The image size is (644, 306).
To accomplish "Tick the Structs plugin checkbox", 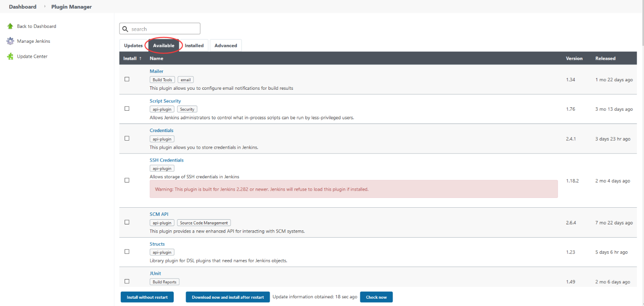I will pyautogui.click(x=127, y=252).
